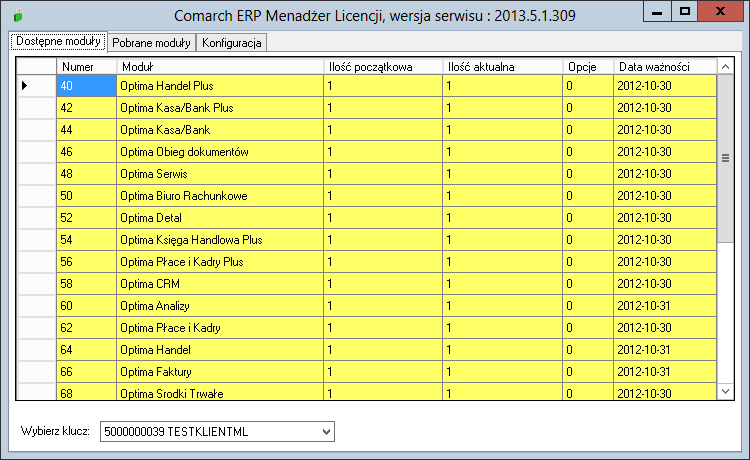
Task: Click number cell 66
Action: pos(87,372)
